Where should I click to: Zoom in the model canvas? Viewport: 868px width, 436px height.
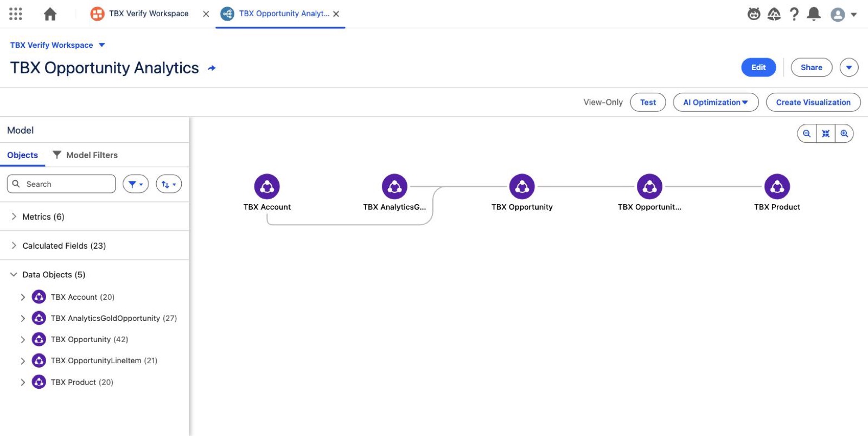click(844, 134)
